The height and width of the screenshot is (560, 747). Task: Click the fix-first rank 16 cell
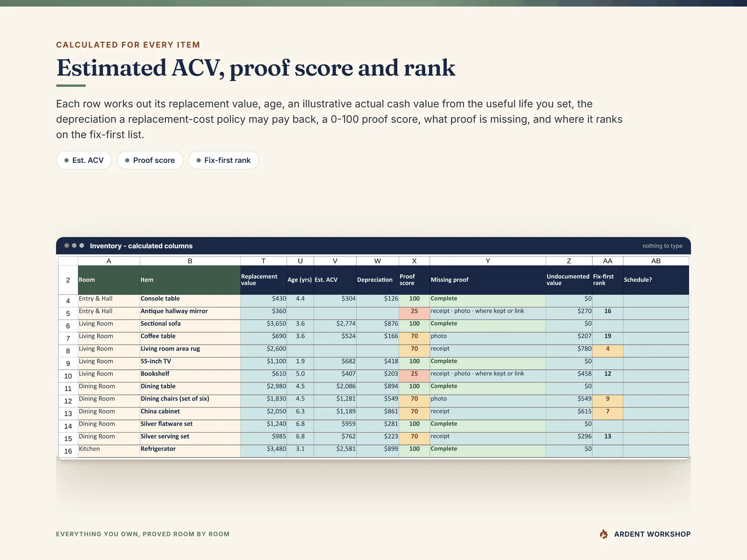[607, 314]
